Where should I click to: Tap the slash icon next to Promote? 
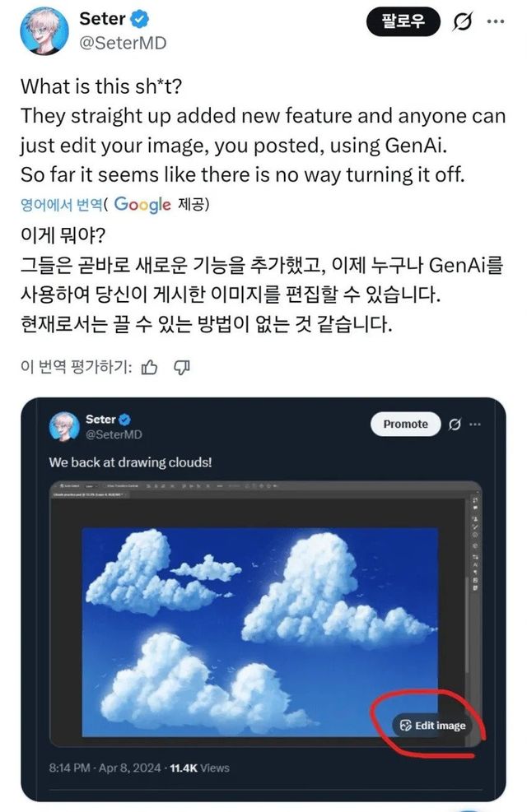(455, 424)
